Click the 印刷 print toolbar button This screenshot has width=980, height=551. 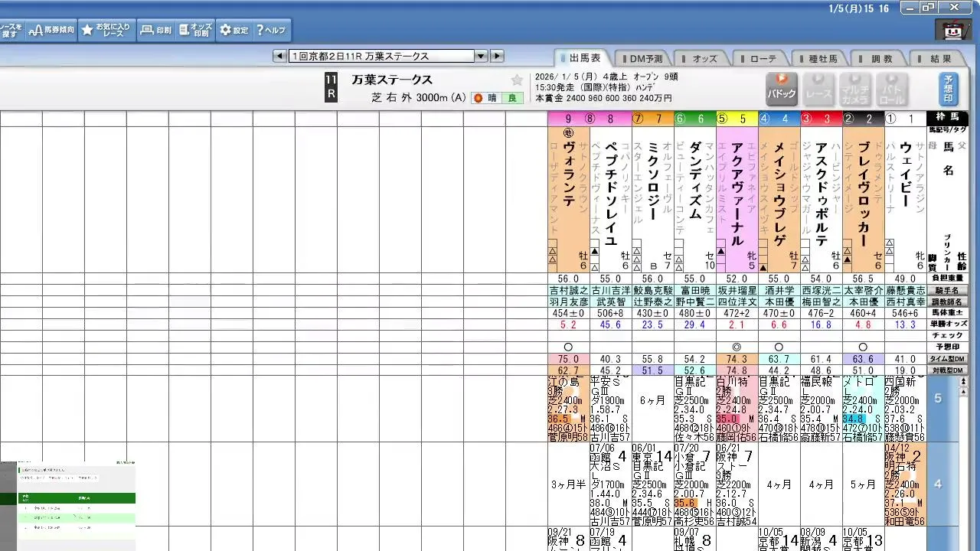click(157, 30)
